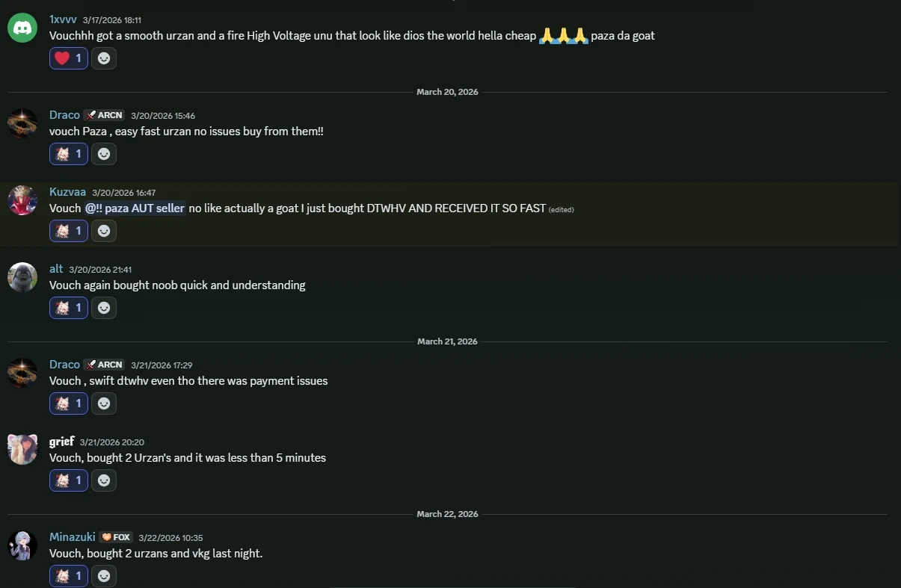Click the FOX server tag beside Minazuki
The width and height of the screenshot is (901, 588).
point(116,537)
